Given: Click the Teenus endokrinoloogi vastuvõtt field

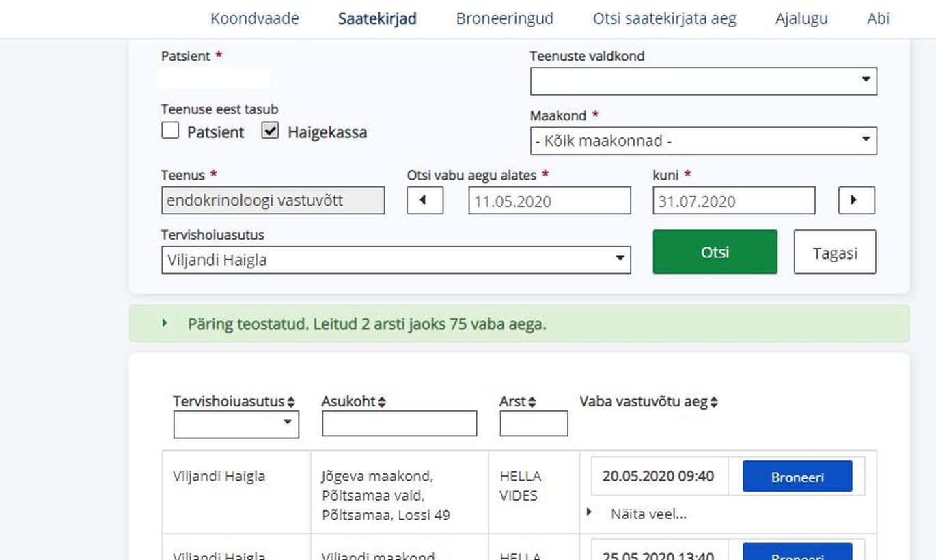Looking at the screenshot, I should (273, 201).
